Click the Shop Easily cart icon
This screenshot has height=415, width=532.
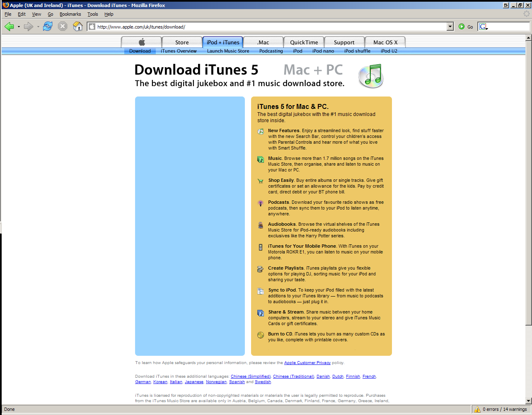[x=261, y=181]
